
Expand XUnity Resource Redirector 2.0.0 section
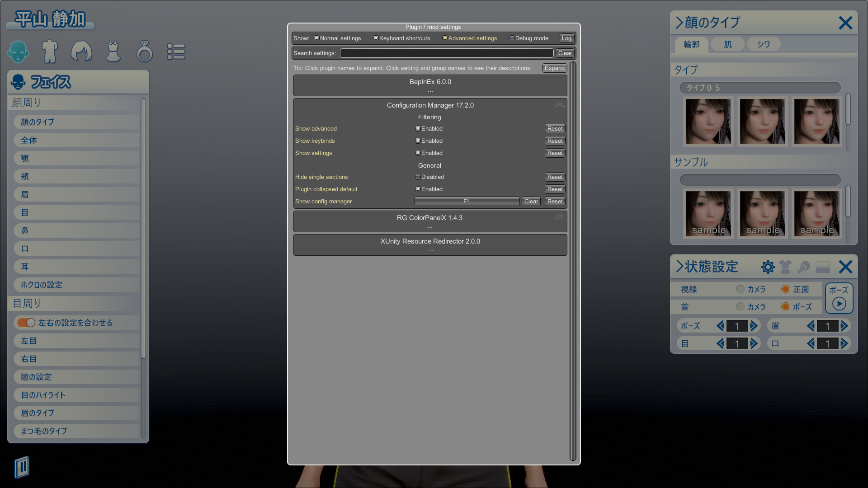pos(430,244)
